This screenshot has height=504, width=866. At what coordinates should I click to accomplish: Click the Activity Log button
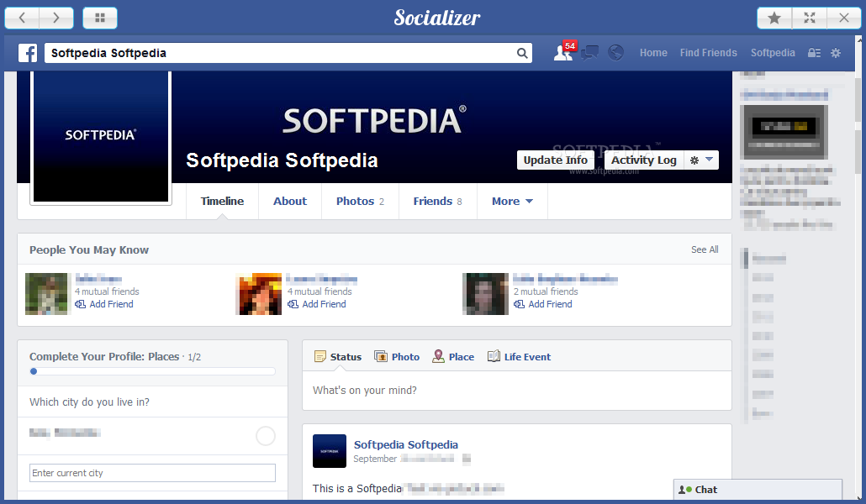click(x=644, y=160)
